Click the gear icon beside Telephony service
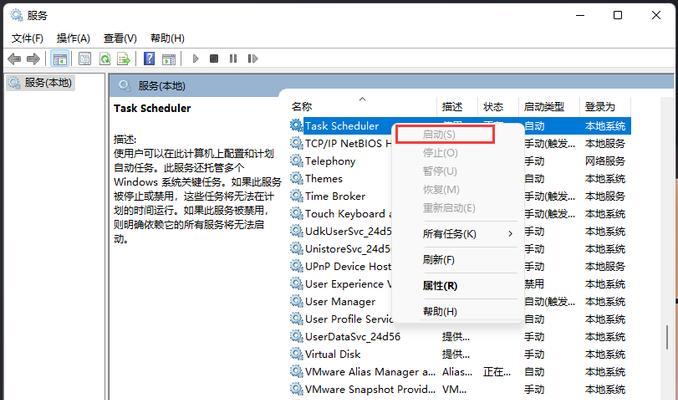The width and height of the screenshot is (678, 400). click(296, 161)
